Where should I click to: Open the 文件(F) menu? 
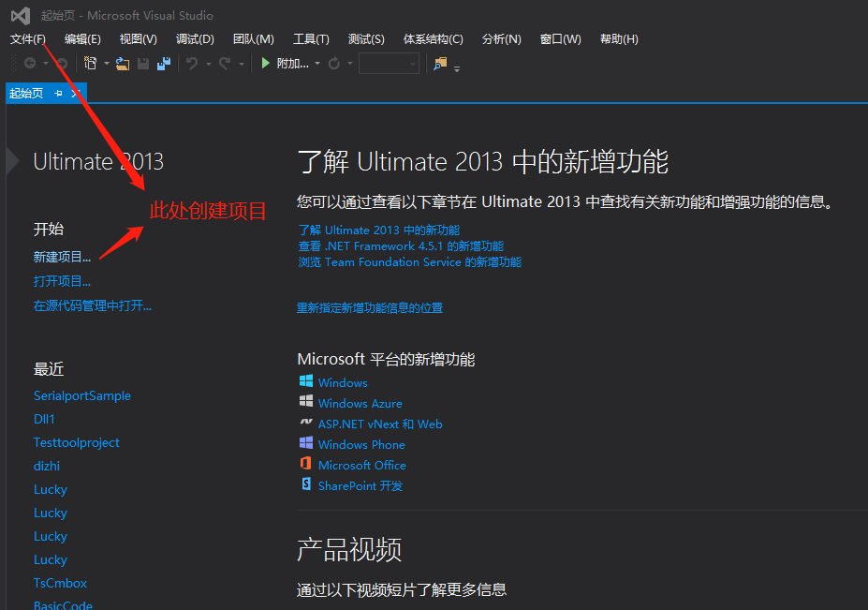point(28,39)
